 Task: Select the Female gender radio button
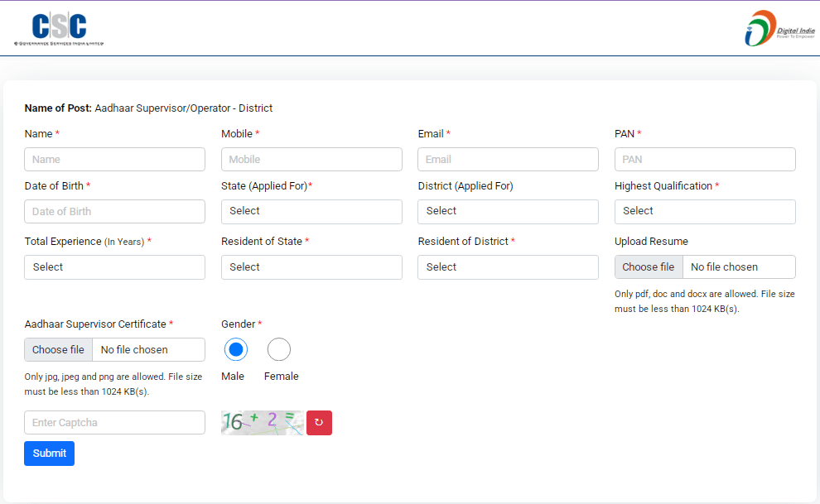(x=279, y=350)
